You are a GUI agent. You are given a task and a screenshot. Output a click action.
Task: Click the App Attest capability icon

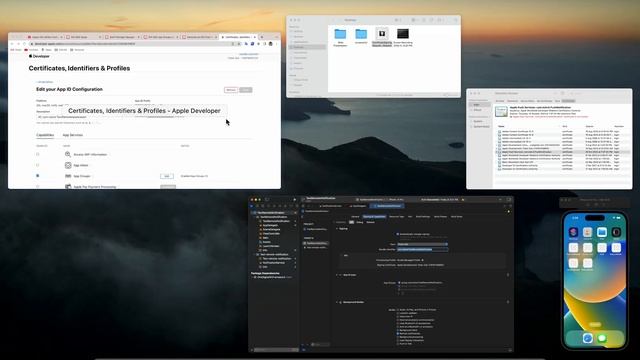point(68,165)
